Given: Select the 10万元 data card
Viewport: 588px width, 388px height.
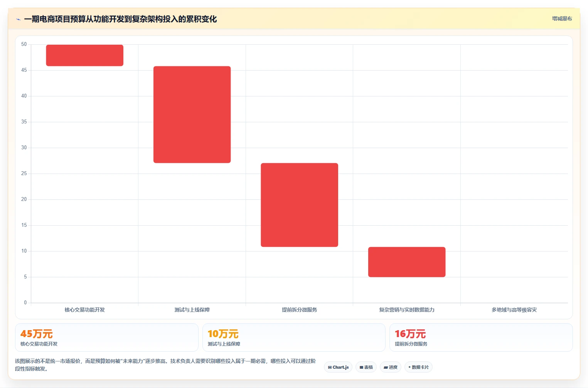Looking at the screenshot, I should pos(294,337).
